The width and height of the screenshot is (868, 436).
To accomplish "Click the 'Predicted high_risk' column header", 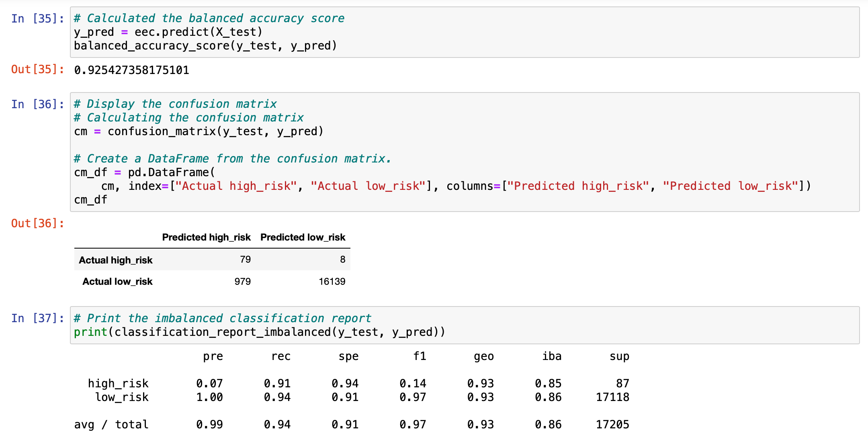I will 206,237.
